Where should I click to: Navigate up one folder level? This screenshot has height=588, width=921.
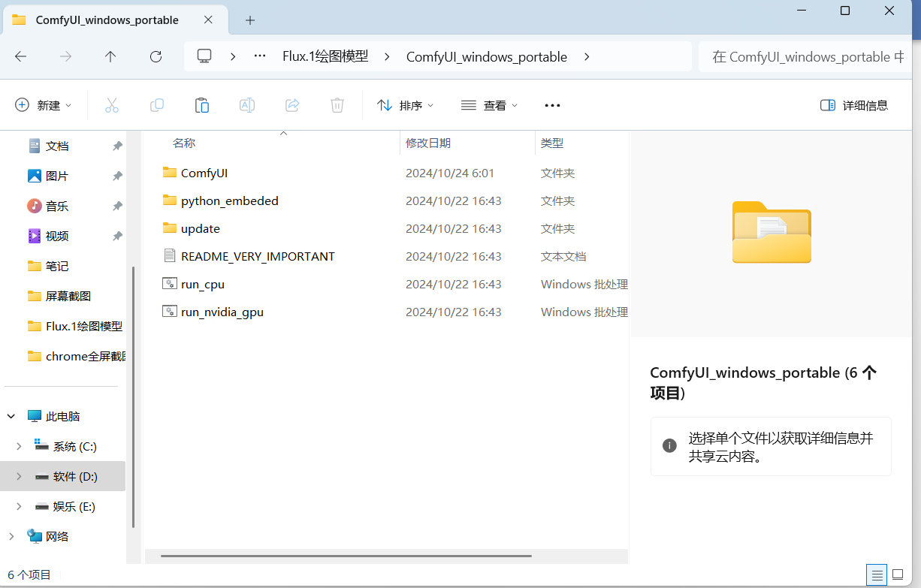coord(110,56)
